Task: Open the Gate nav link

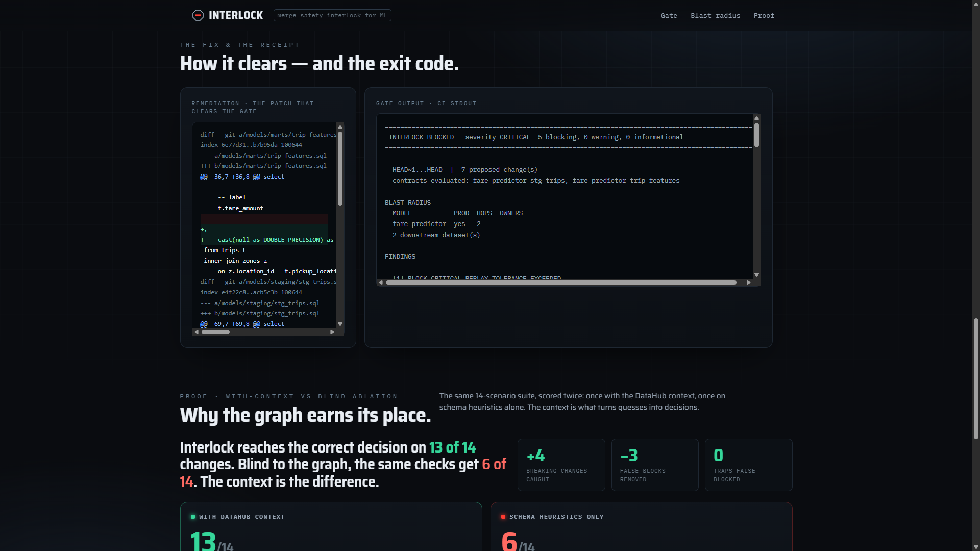Action: pyautogui.click(x=669, y=16)
